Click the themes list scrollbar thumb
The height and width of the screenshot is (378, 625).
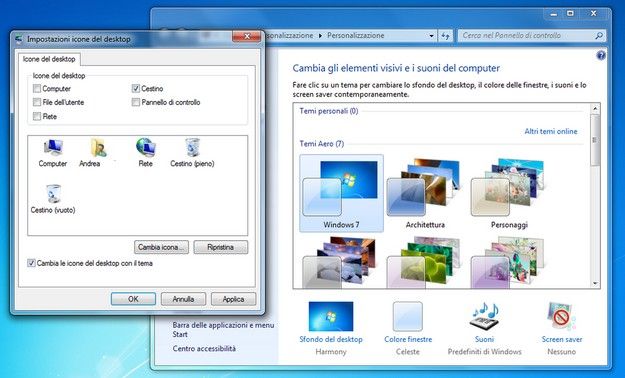(x=596, y=140)
